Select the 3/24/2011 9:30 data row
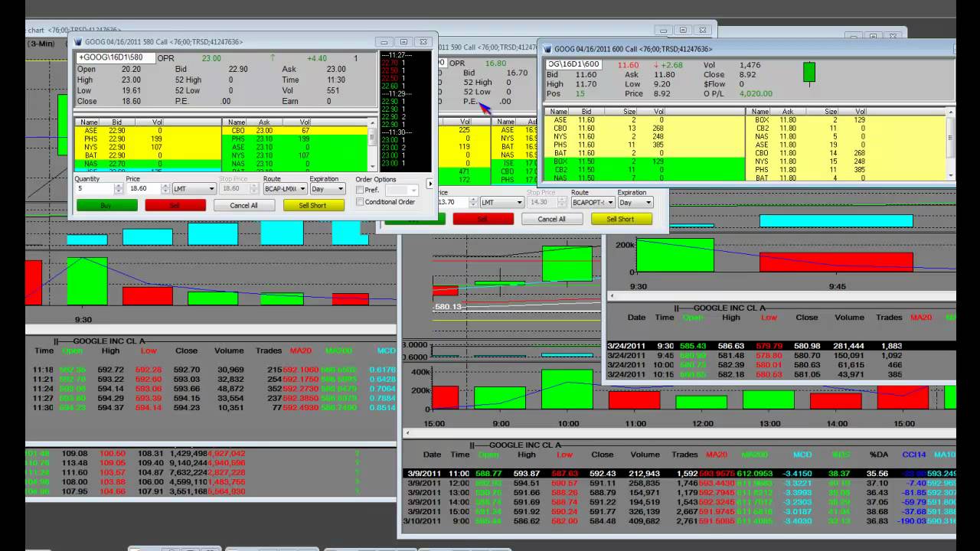 click(781, 346)
